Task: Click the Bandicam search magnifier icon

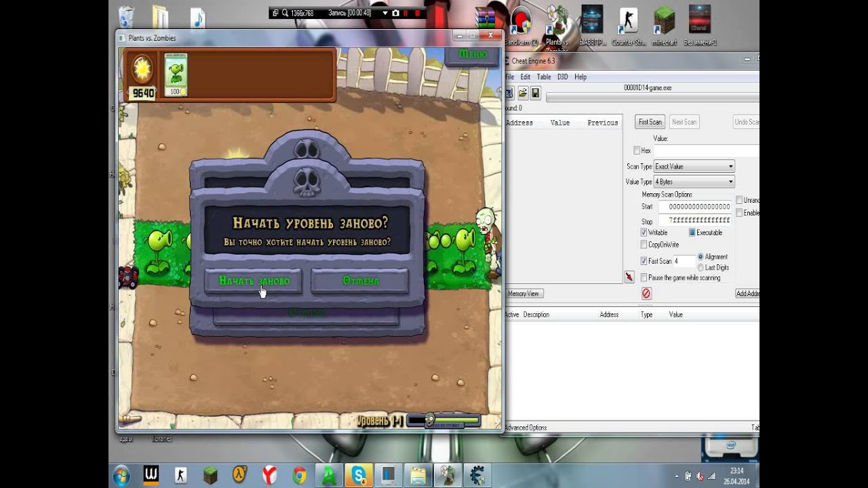Action: (x=285, y=13)
